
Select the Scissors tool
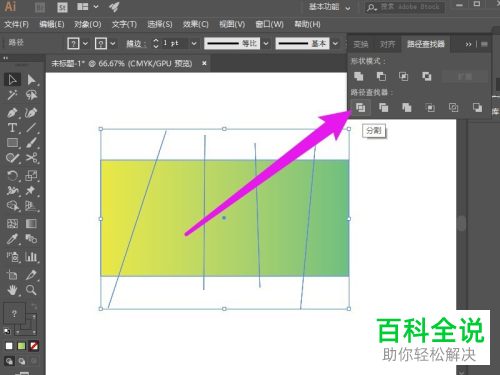pyautogui.click(x=32, y=158)
